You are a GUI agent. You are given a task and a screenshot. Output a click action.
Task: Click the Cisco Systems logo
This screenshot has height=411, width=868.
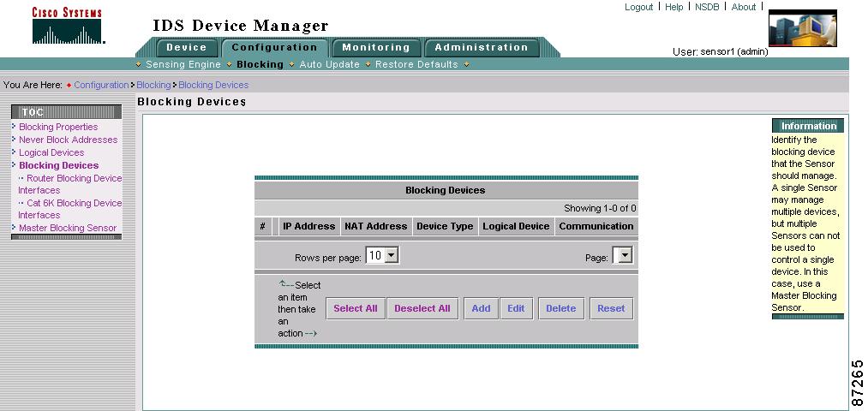coord(68,26)
